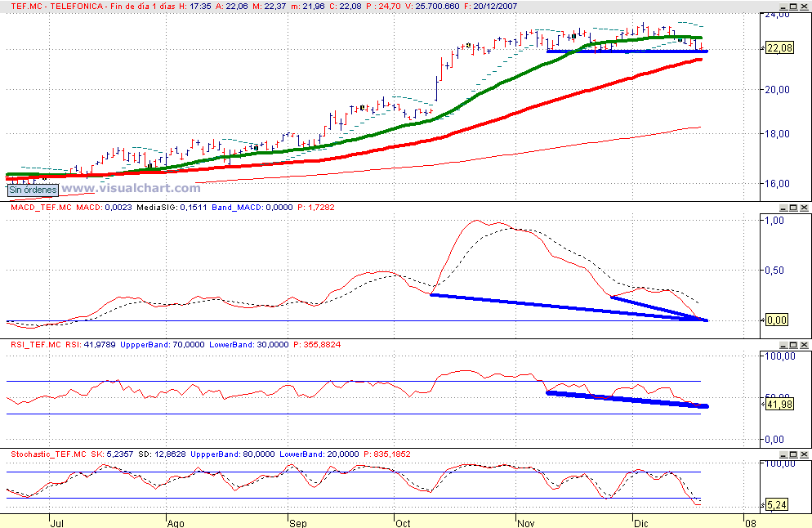Click the highlighted 41,98 RSI marker
This screenshot has width=812, height=528.
pos(779,404)
